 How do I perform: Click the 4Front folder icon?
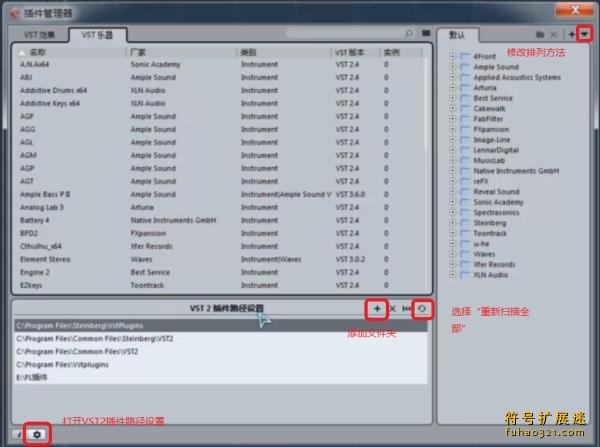point(465,57)
